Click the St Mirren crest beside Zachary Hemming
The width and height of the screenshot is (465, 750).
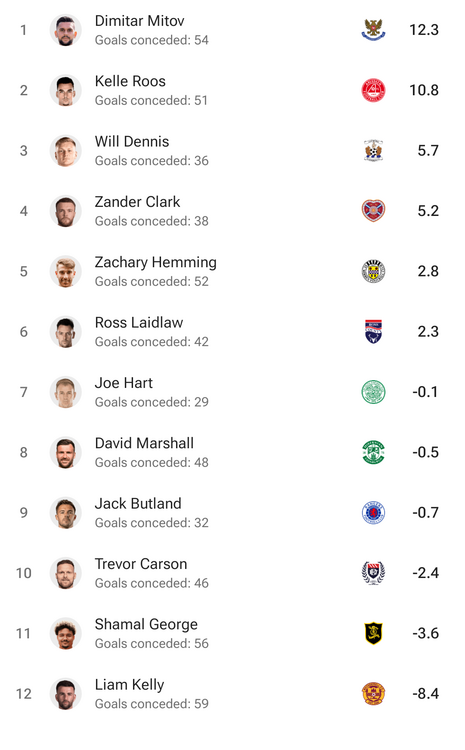(x=373, y=271)
